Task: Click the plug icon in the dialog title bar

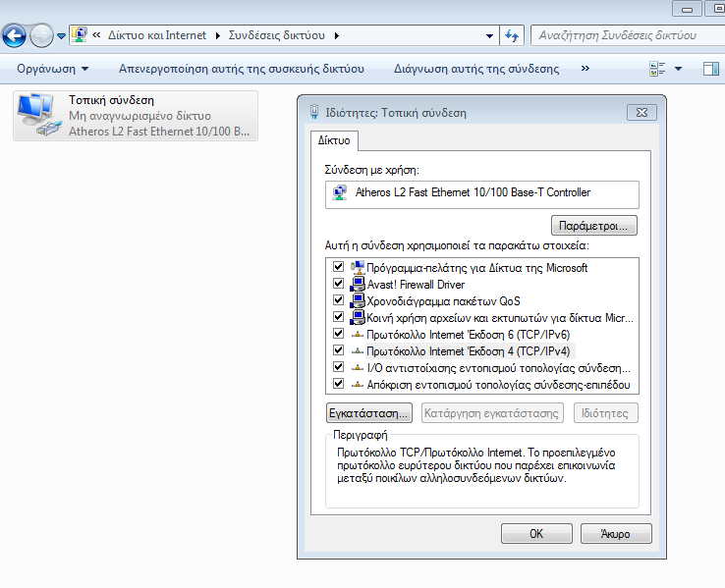Action: (x=314, y=112)
